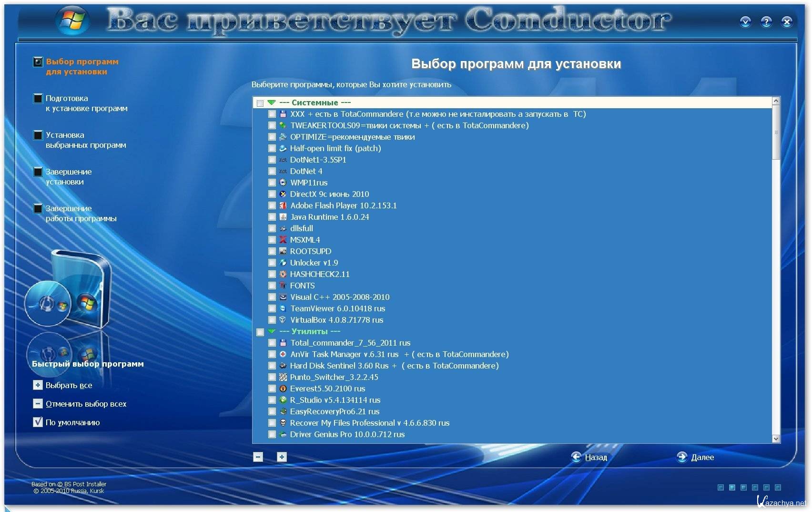The height and width of the screenshot is (512, 812).
Task: Open step Завершение работы программы
Action: pos(75,214)
